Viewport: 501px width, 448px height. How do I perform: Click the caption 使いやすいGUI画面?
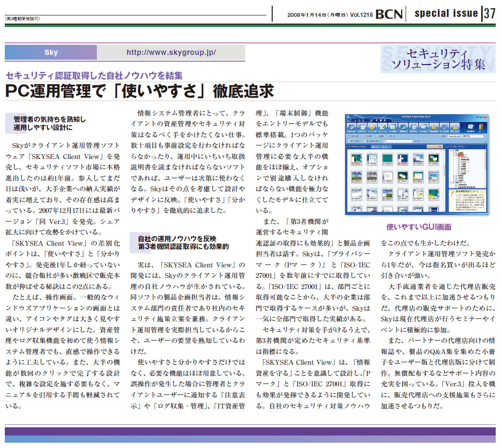[x=419, y=227]
